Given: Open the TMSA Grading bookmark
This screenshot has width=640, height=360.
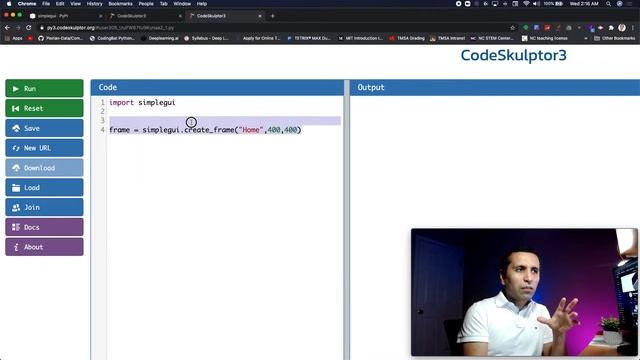Looking at the screenshot, I should click(407, 38).
